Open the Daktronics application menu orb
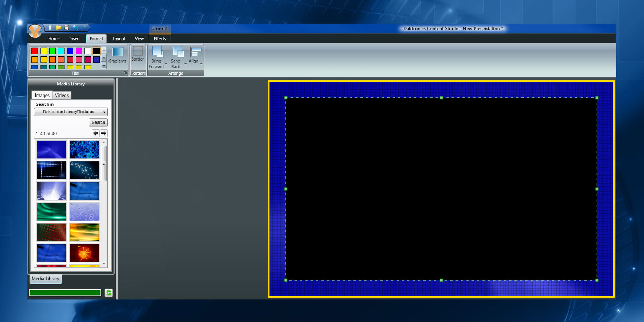 35,31
